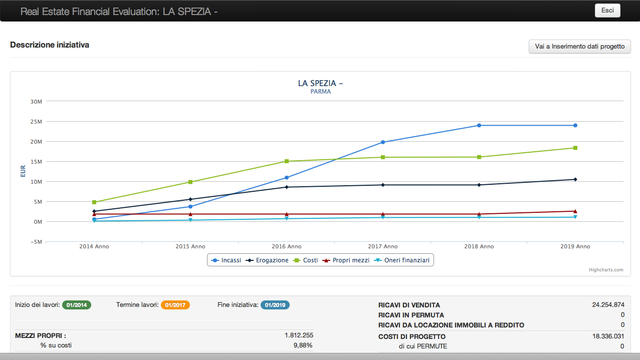Select the 9,88% su costi value
Viewport: 640px width, 360px height.
tap(303, 345)
